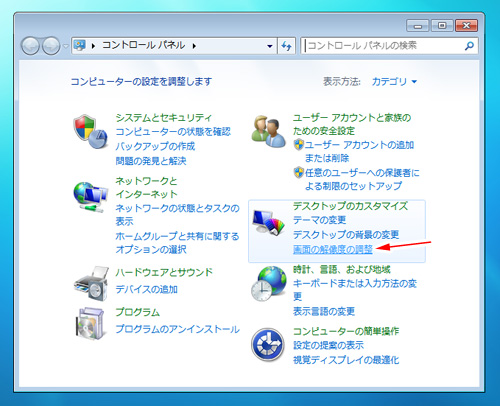This screenshot has width=500, height=406.
Task: Open the テーマの変更 link
Action: click(x=319, y=220)
